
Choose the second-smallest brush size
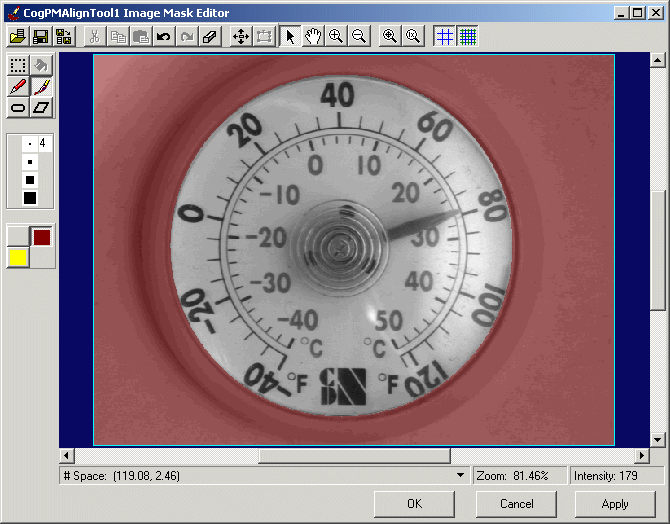[x=29, y=162]
